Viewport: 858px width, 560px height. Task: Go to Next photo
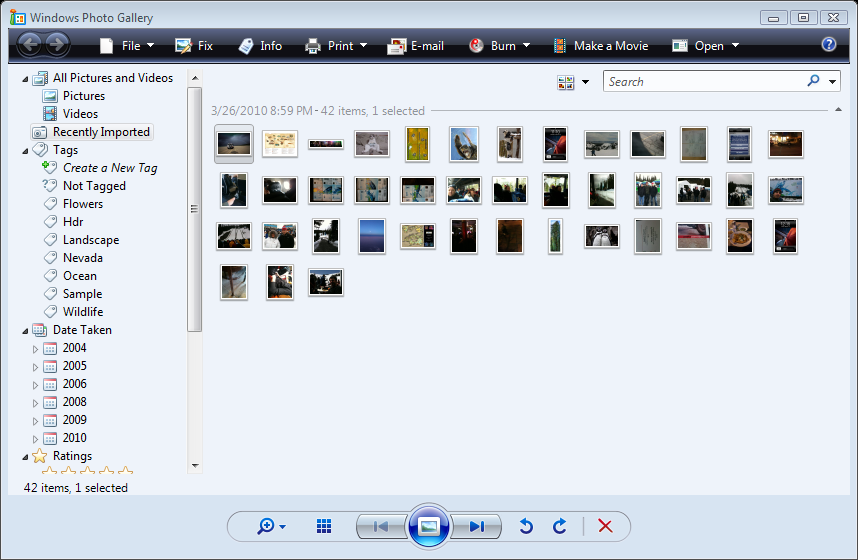tap(476, 527)
